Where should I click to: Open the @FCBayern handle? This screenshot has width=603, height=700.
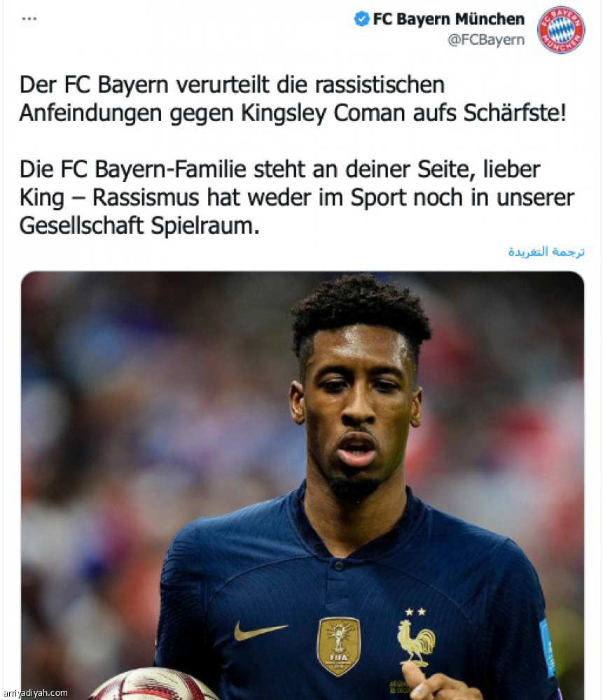click(x=486, y=40)
